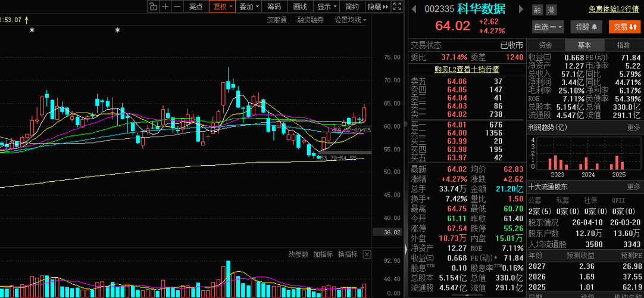
Task: Switch to the 指数 tab
Action: (623, 45)
